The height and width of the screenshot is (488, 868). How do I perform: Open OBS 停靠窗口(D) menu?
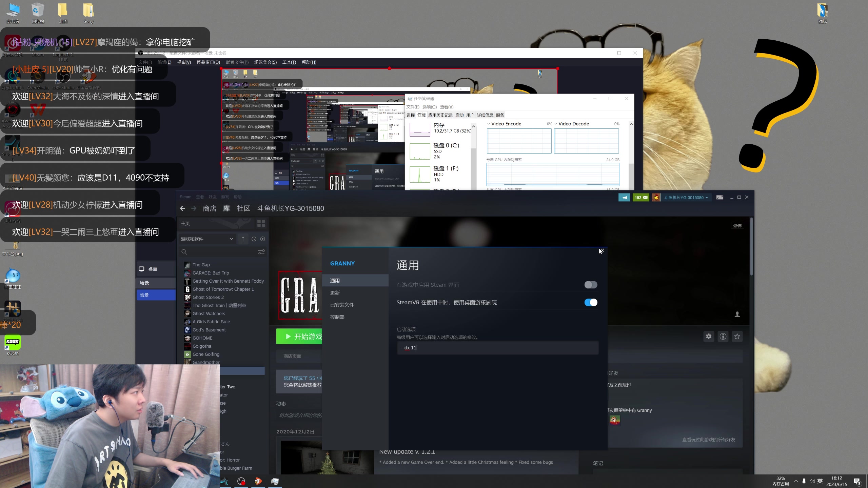208,62
